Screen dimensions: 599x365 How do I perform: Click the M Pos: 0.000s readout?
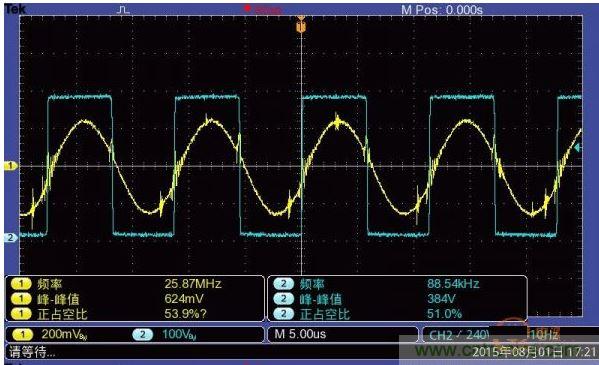pos(442,10)
